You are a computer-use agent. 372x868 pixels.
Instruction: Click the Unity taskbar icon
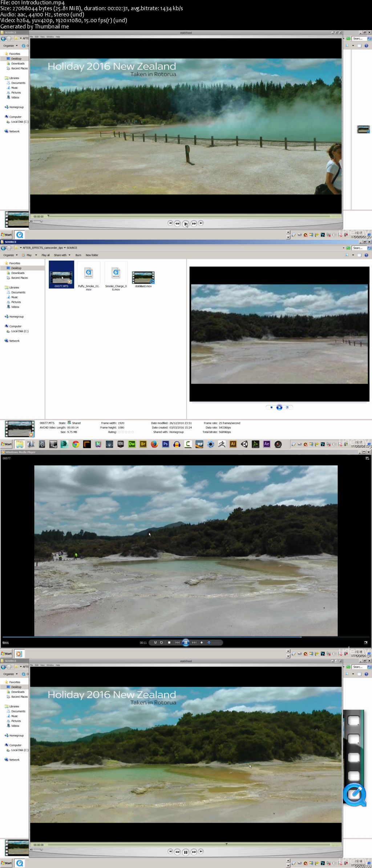pos(244,444)
